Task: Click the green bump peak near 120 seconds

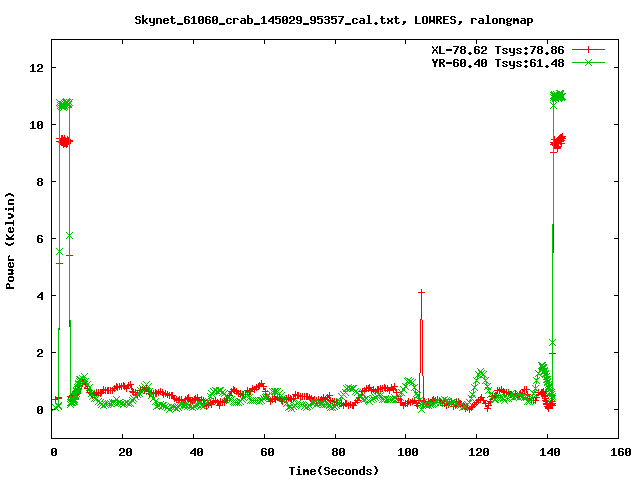Action: pos(481,373)
